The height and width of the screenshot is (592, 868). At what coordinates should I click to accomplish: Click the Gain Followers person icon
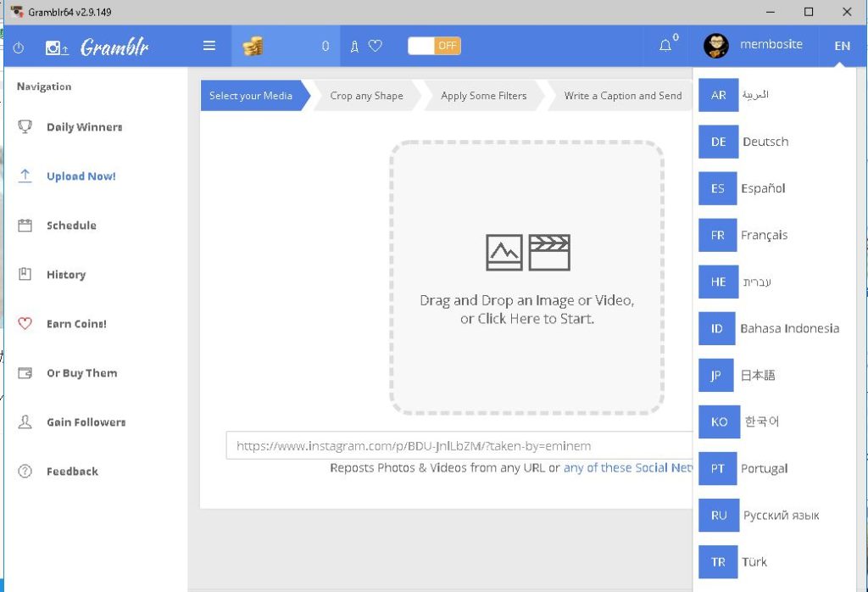25,422
